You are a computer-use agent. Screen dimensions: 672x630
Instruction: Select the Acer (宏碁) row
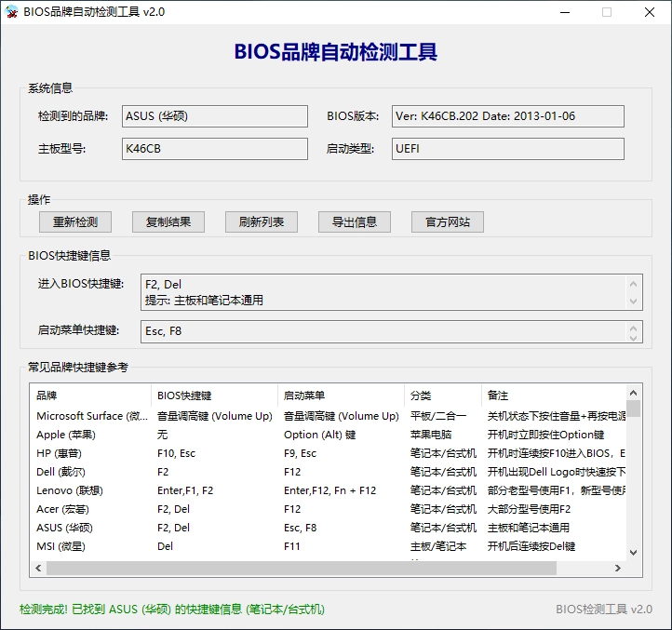328,509
